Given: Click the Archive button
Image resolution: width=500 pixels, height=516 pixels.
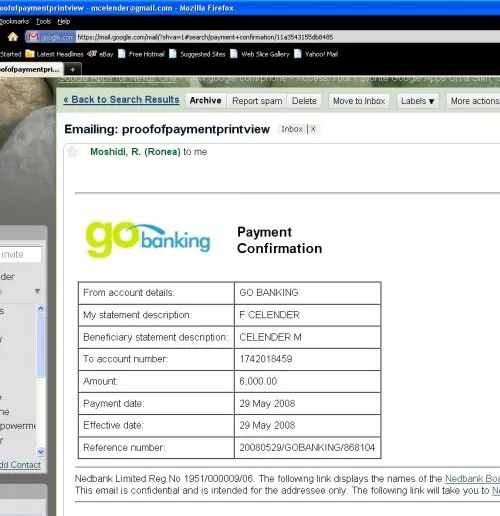Looking at the screenshot, I should click(x=206, y=100).
